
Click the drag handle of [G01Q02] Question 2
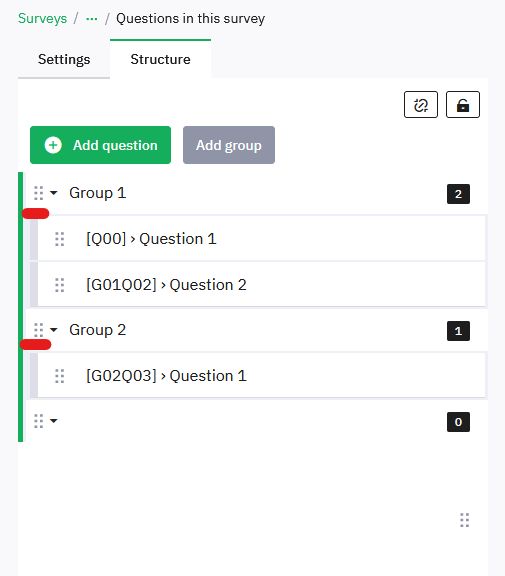[x=59, y=285]
